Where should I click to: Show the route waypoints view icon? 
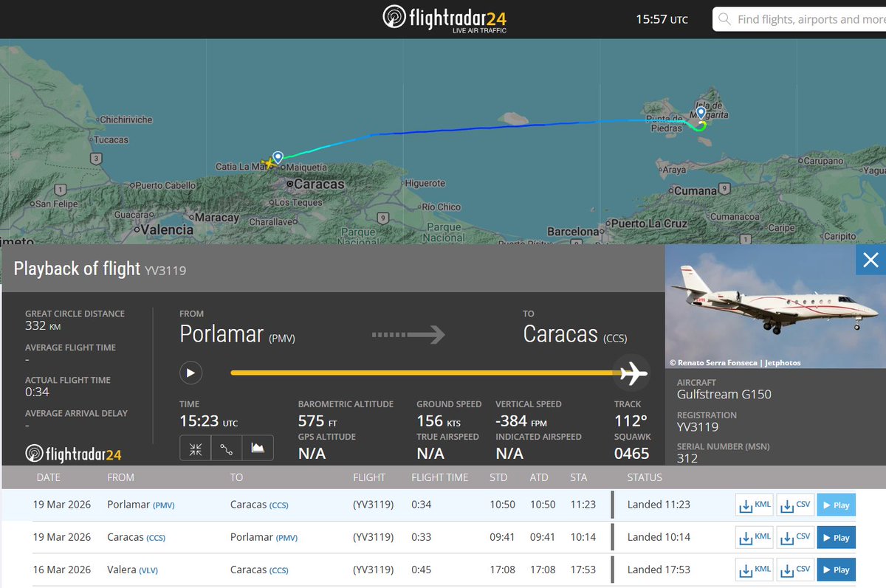tap(227, 448)
